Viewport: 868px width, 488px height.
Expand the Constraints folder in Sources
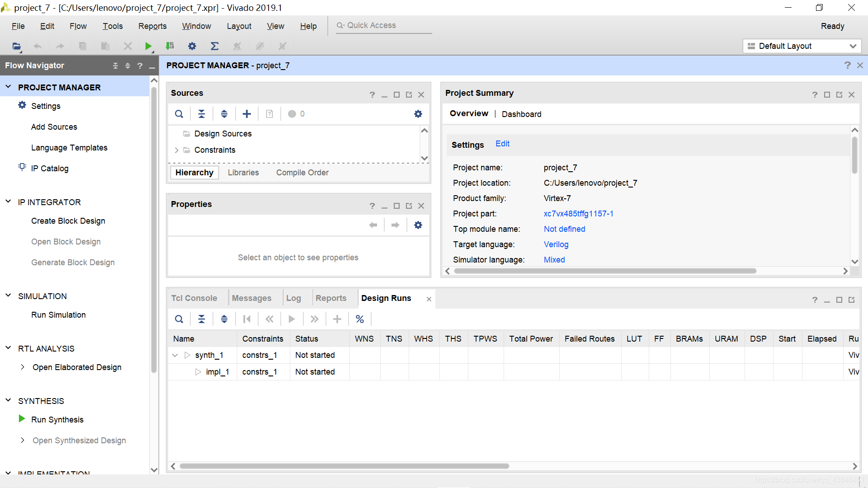tap(177, 150)
